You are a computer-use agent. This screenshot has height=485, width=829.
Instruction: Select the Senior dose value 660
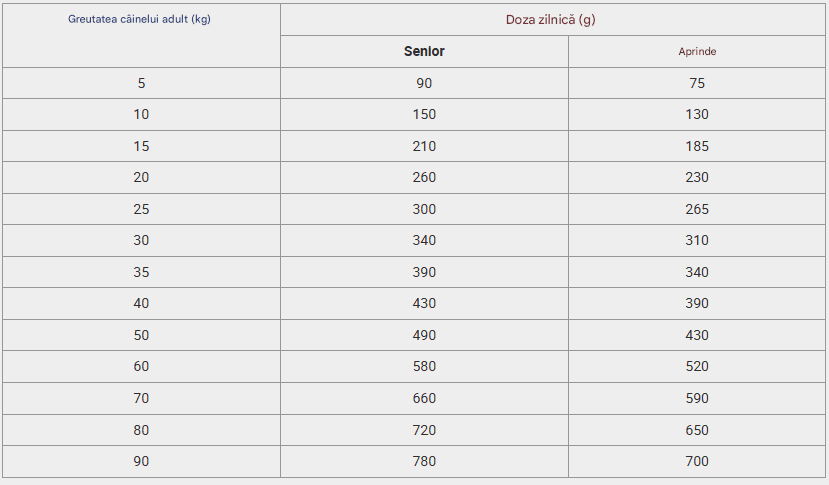[x=424, y=398]
